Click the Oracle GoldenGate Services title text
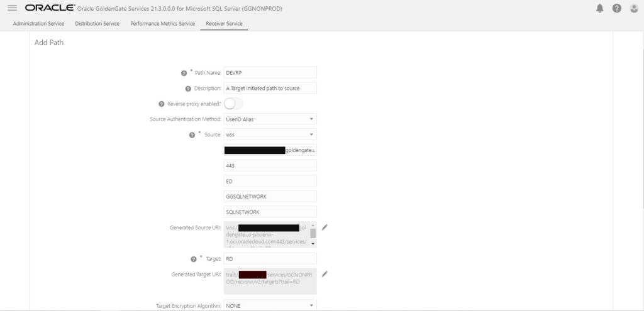Image resolution: width=644 pixels, height=311 pixels. coord(179,9)
